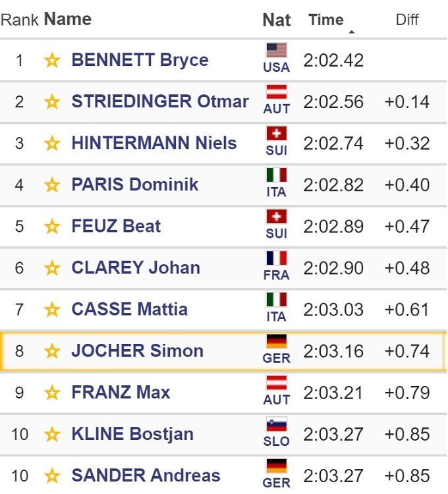Select the rank 9 FRANZ Max row
Screen dimensions: 448x494
coord(224,393)
